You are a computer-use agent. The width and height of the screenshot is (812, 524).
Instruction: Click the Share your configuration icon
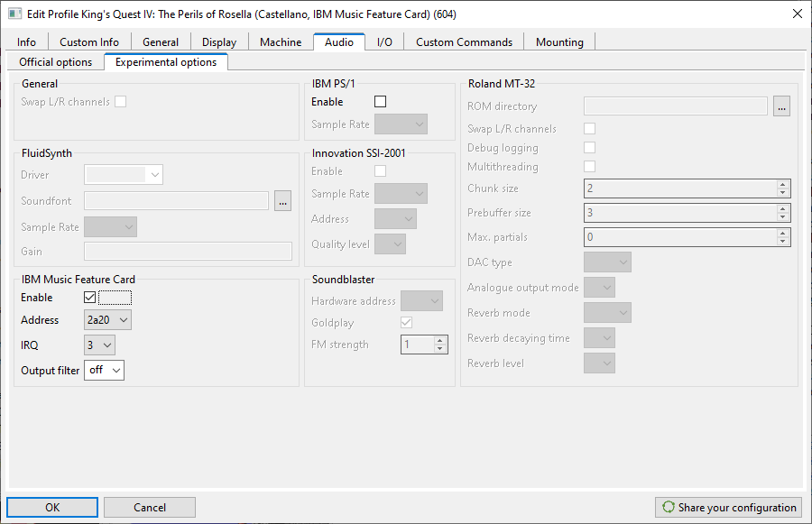pos(668,508)
